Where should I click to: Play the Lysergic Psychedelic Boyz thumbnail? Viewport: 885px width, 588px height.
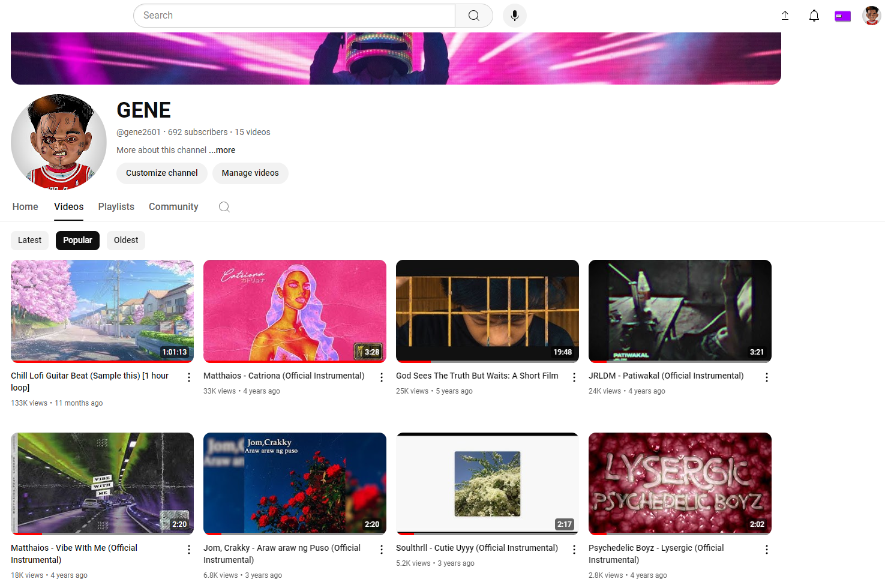pos(680,484)
